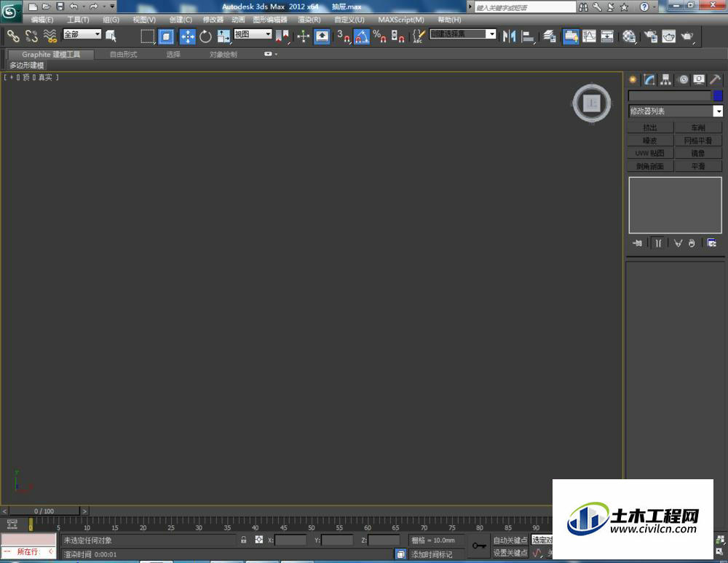The height and width of the screenshot is (563, 728).
Task: Toggle the Angle Snap button
Action: 361,36
